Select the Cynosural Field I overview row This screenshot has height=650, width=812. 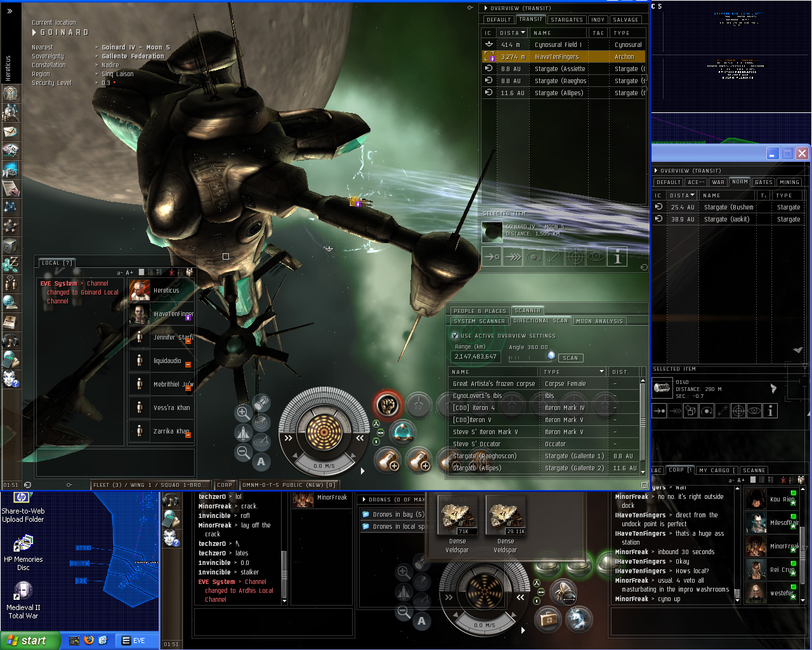tap(565, 44)
